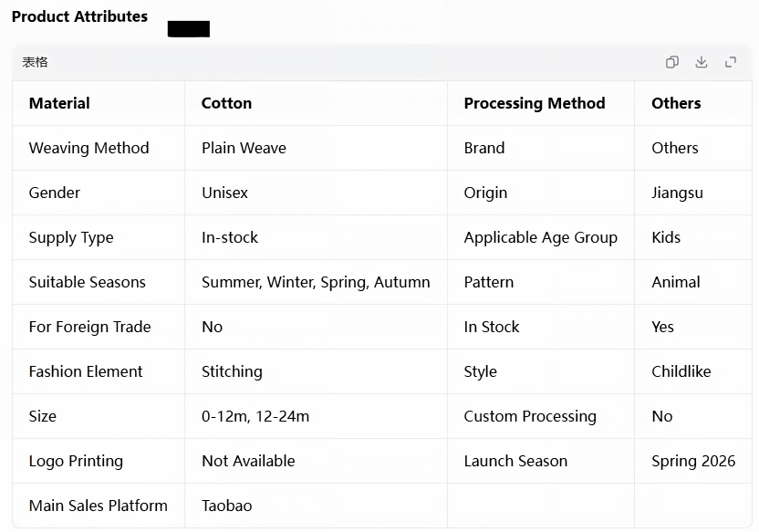Copy the table with the copy icon
The image size is (759, 532).
(x=671, y=62)
